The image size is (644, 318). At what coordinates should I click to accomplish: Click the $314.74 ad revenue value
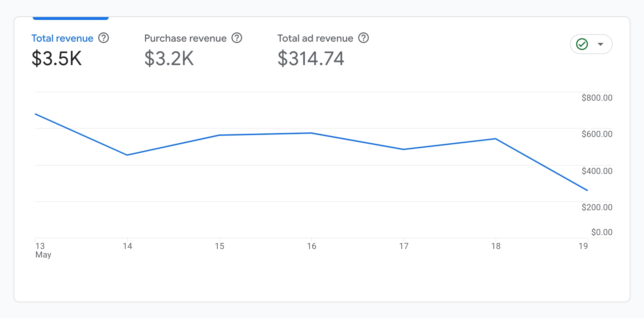tap(311, 58)
